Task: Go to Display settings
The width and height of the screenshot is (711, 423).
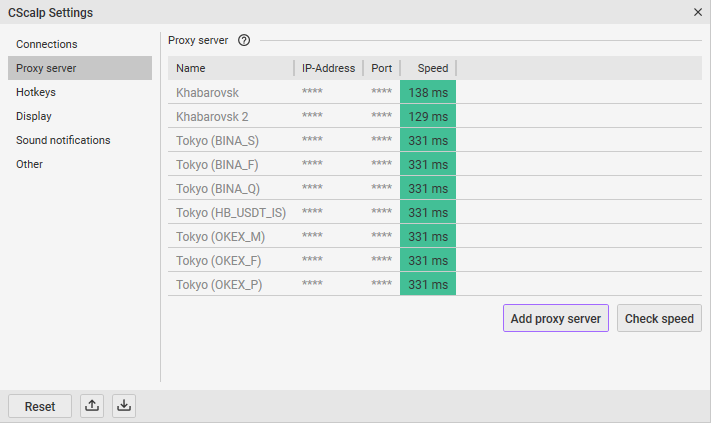Action: [x=34, y=116]
